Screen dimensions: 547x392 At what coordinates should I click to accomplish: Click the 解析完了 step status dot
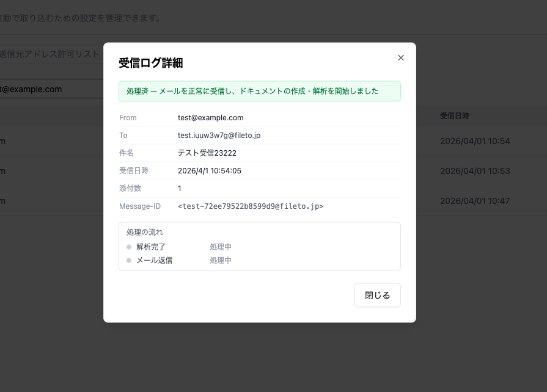[x=129, y=247]
